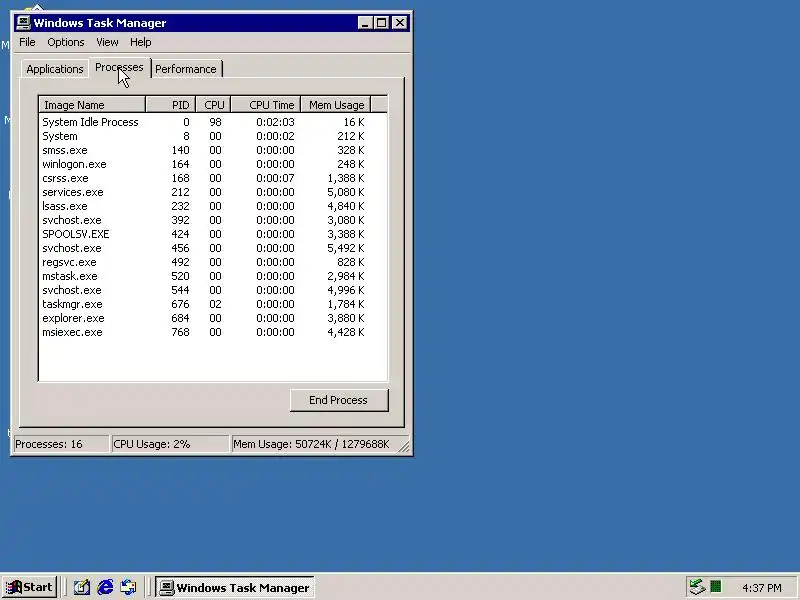Click the Processes: 16 status bar entry
Image resolution: width=800 pixels, height=600 pixels.
pos(61,444)
